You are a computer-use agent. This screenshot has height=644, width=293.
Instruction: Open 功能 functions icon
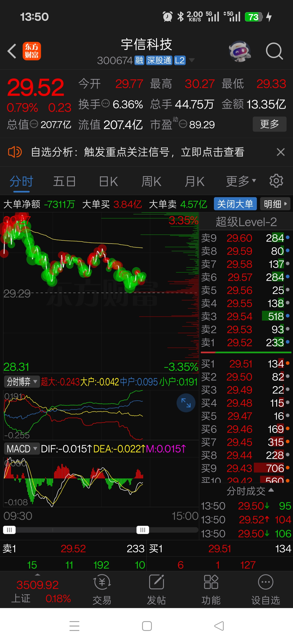click(x=211, y=590)
